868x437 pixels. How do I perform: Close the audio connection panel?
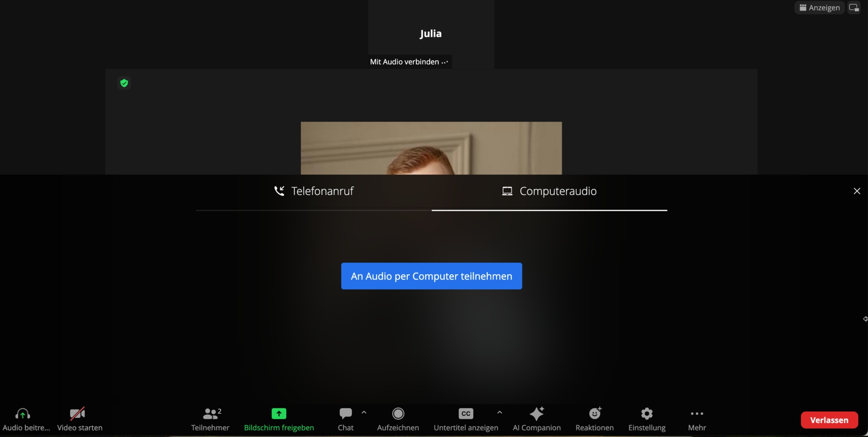(857, 191)
